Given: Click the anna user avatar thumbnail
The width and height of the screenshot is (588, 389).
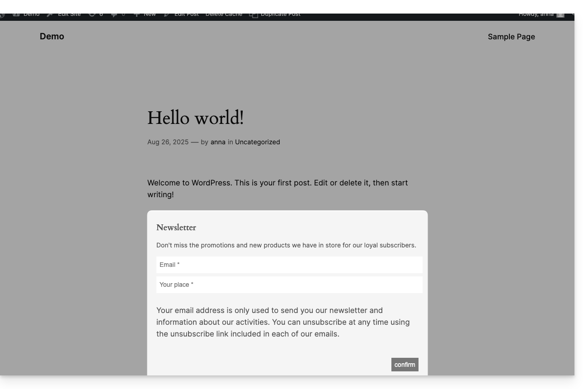Looking at the screenshot, I should pyautogui.click(x=560, y=14).
